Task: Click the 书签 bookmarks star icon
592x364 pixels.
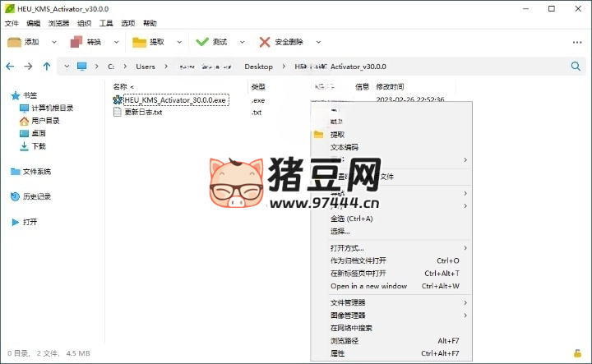Action: pyautogui.click(x=15, y=95)
